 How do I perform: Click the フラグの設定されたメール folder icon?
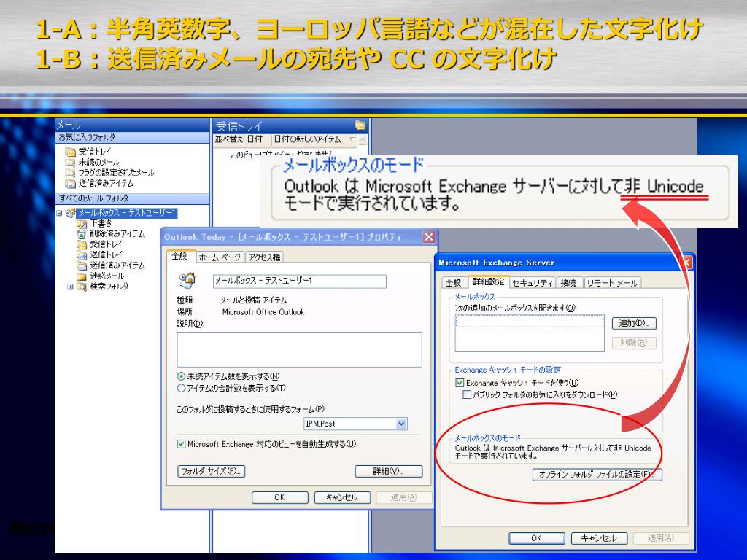(71, 173)
